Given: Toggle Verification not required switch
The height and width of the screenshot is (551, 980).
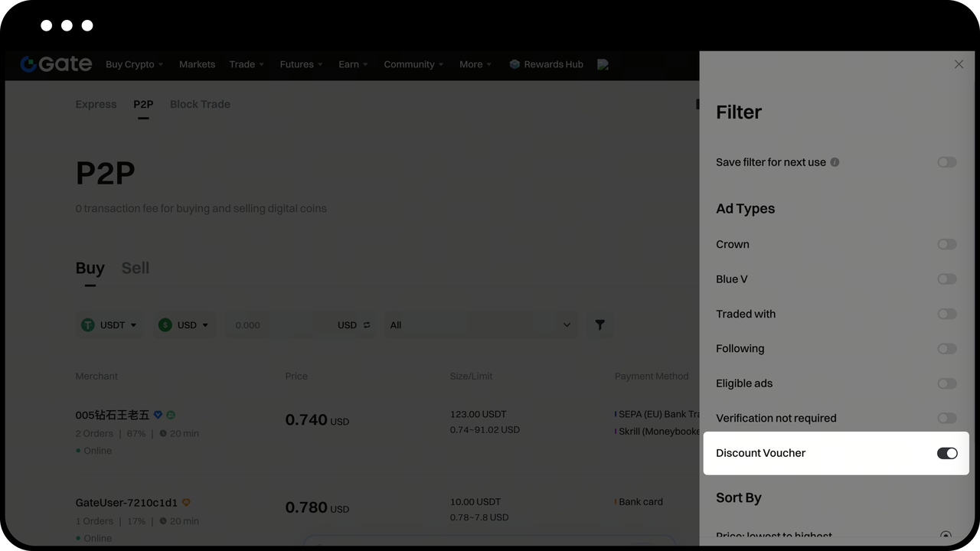Looking at the screenshot, I should tap(946, 418).
